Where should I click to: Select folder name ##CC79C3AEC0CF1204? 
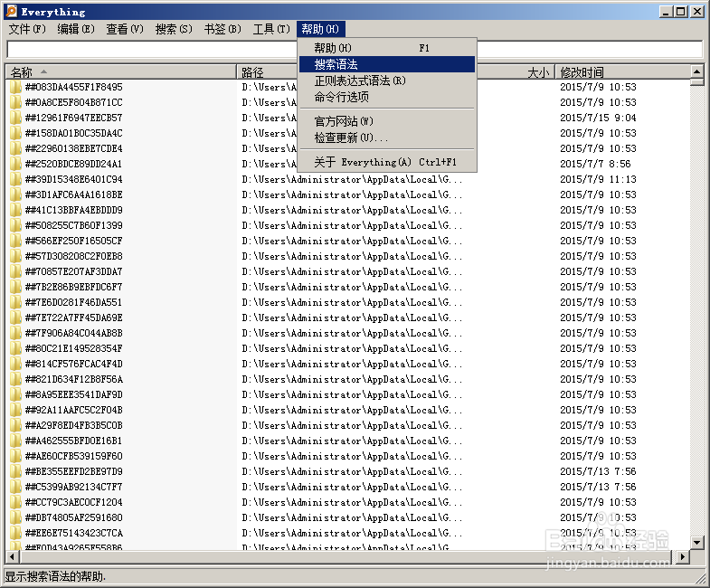tap(74, 502)
